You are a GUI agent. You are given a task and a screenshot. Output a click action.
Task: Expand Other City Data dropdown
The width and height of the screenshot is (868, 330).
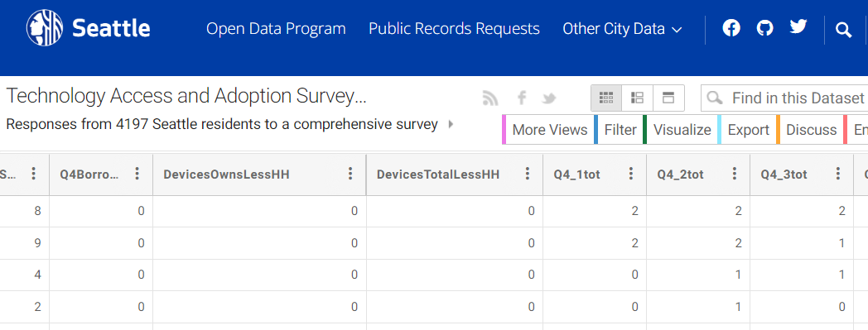622,29
